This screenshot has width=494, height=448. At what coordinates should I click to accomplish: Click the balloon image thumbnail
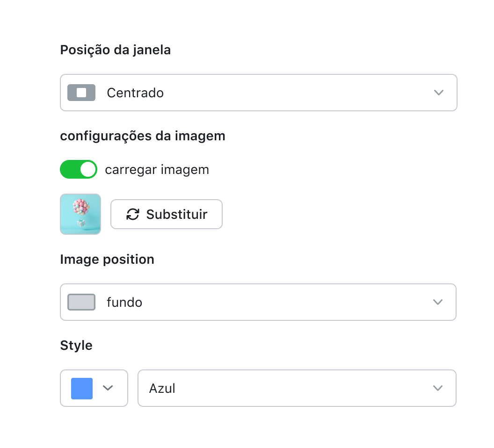(80, 214)
